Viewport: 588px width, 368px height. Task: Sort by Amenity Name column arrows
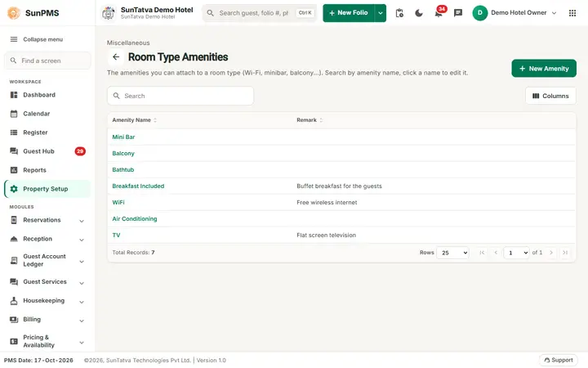[x=155, y=120]
